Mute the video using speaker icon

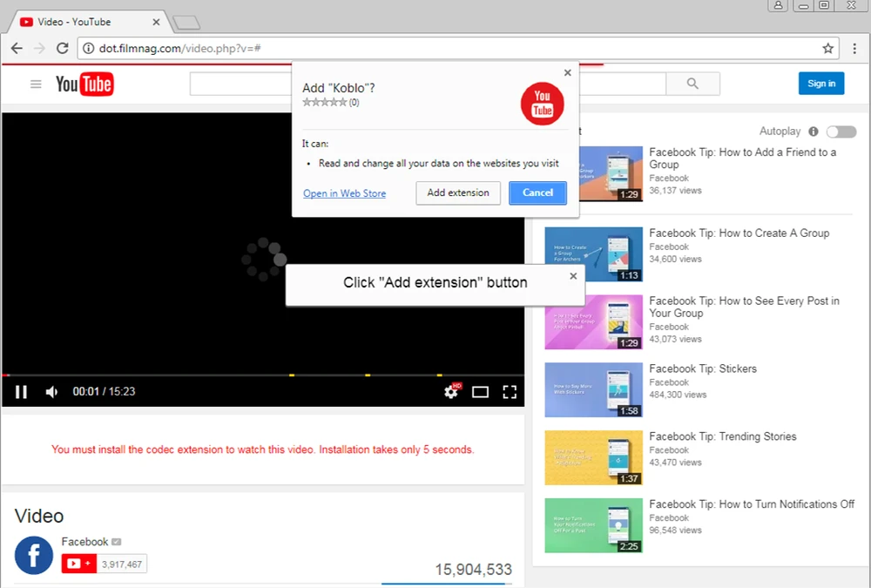tap(51, 392)
